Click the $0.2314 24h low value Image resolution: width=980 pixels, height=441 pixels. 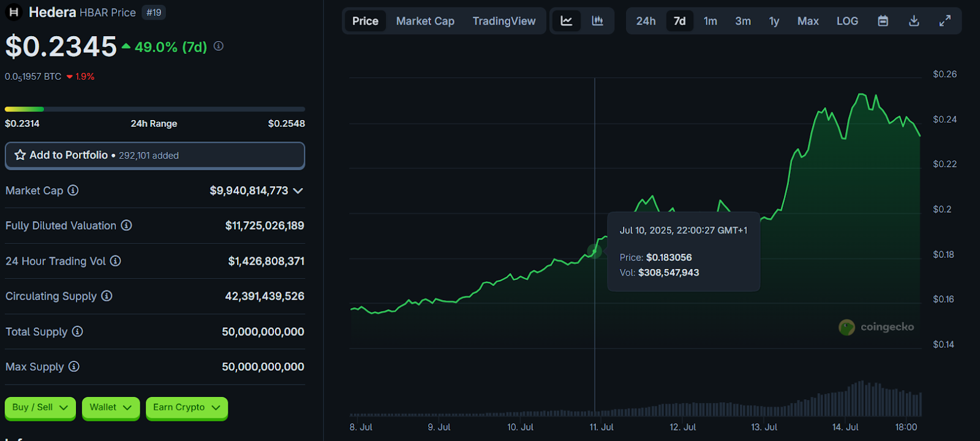22,123
